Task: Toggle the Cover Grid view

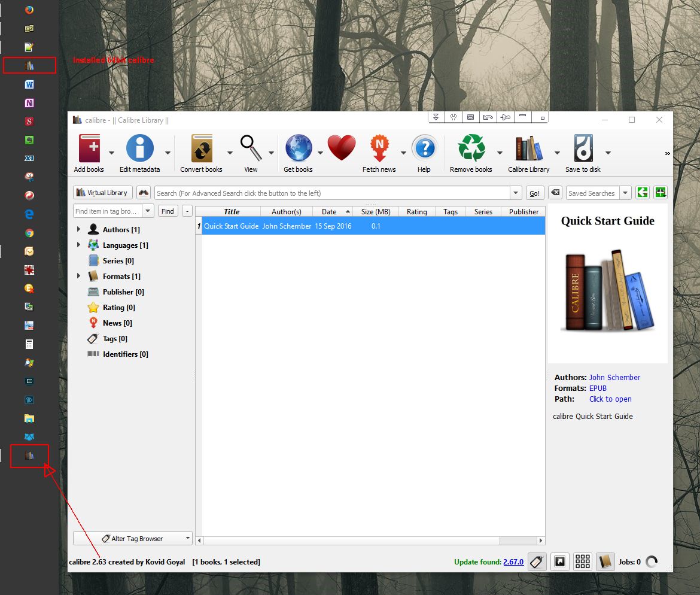Action: coord(583,561)
